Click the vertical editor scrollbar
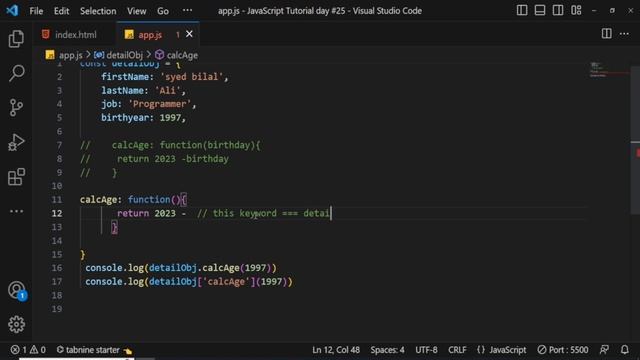 (x=635, y=139)
